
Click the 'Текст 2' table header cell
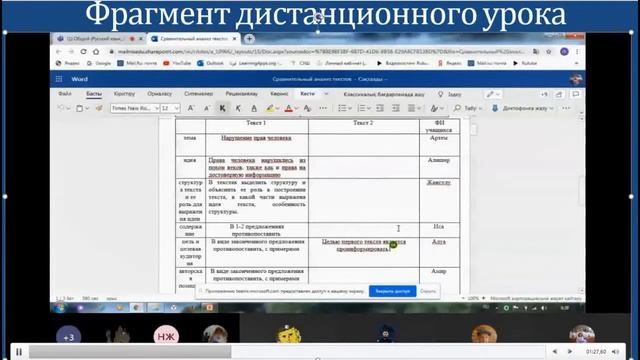(363, 126)
